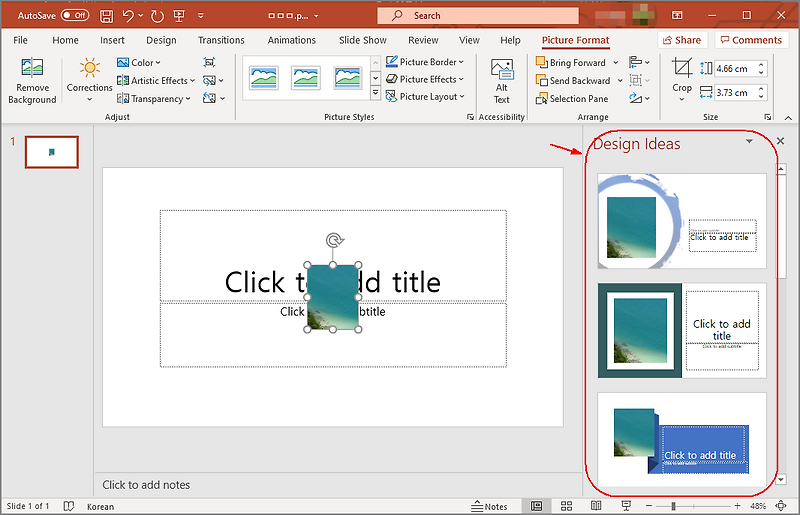Click the Selection Pane button

(x=572, y=99)
